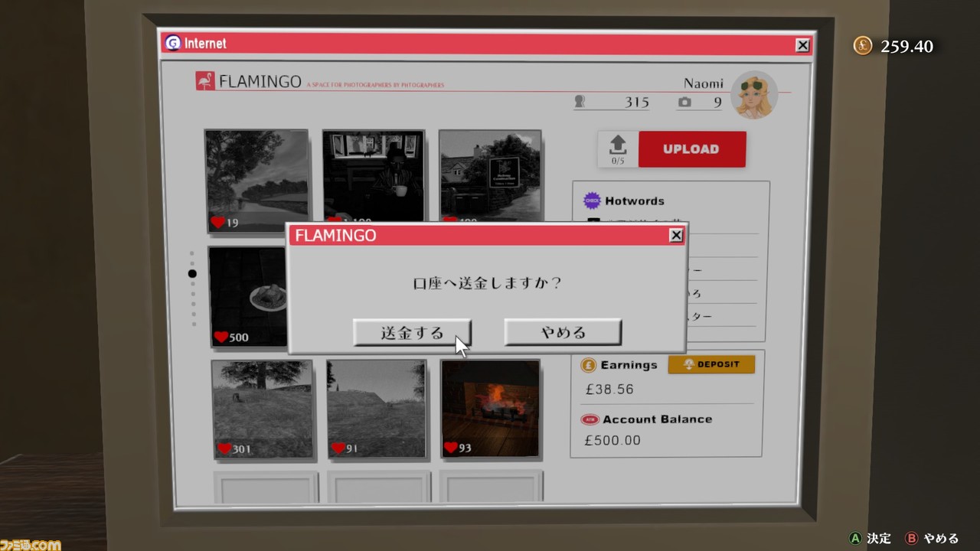This screenshot has height=551, width=980.
Task: Open the tree field photo with 301 likes
Action: point(263,409)
